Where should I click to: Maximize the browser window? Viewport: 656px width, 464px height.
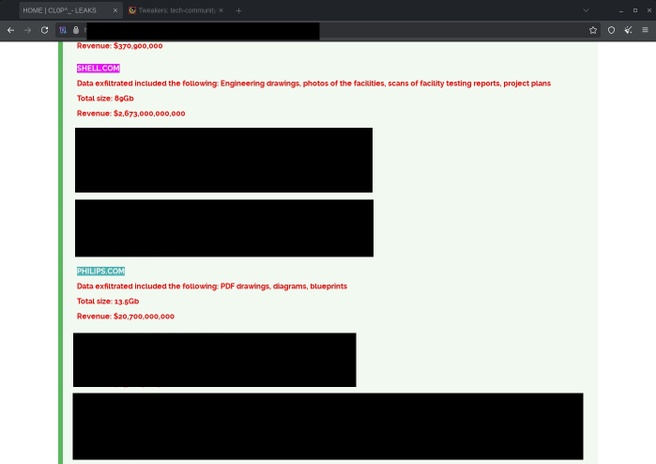tap(635, 10)
